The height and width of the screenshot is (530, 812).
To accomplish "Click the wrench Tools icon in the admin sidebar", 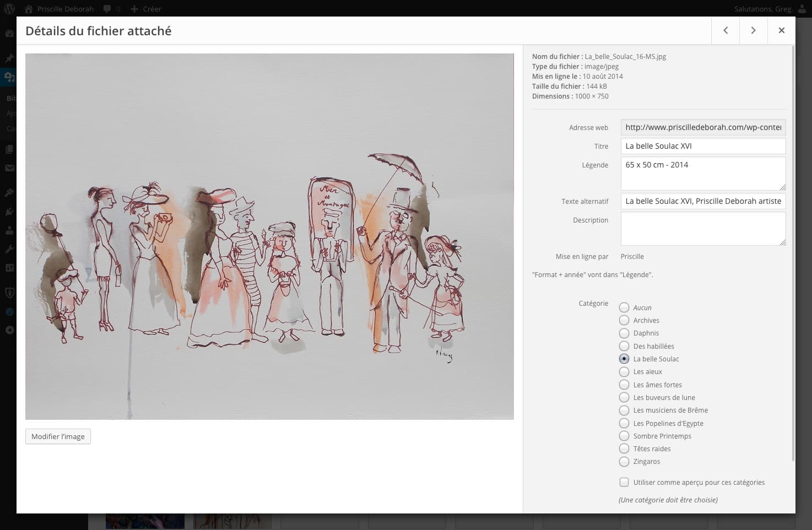I will point(9,249).
